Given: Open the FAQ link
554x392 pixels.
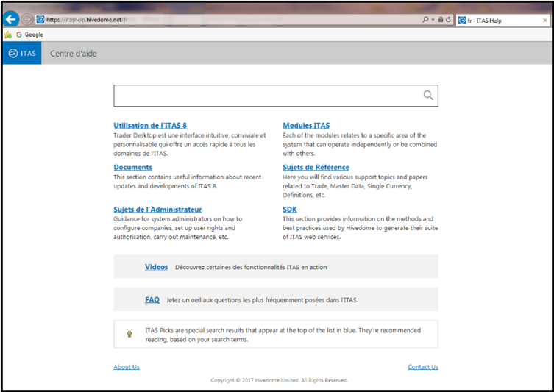Looking at the screenshot, I should [x=152, y=300].
